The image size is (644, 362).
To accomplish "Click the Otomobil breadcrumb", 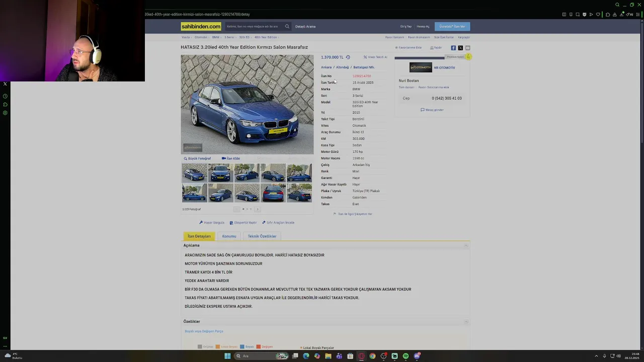I will pyautogui.click(x=201, y=37).
